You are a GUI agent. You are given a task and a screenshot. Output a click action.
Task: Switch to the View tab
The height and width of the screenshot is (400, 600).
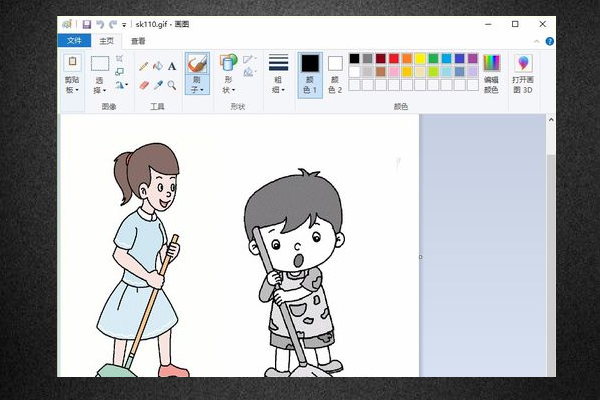tap(138, 41)
